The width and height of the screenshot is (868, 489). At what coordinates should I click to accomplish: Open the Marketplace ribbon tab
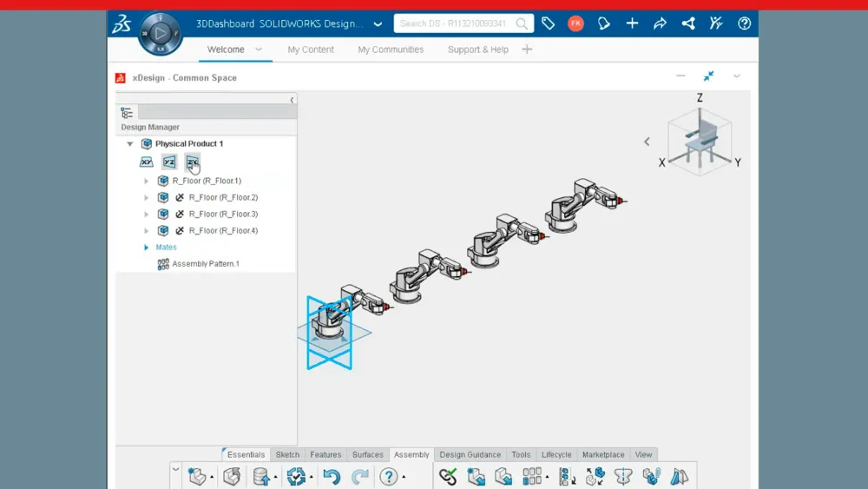click(603, 454)
